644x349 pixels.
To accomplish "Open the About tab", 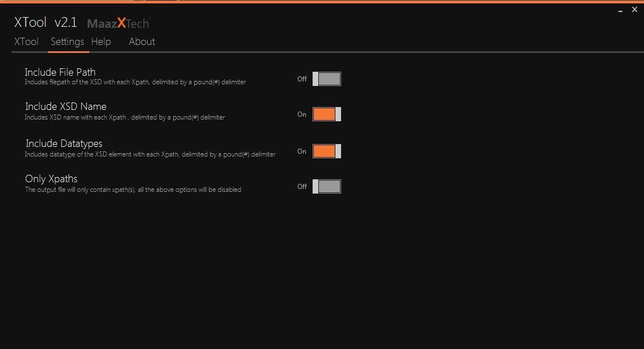I will coord(142,42).
